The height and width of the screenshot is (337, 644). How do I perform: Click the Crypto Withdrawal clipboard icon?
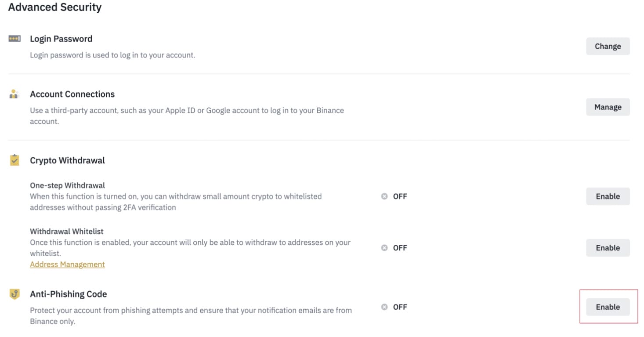point(14,160)
